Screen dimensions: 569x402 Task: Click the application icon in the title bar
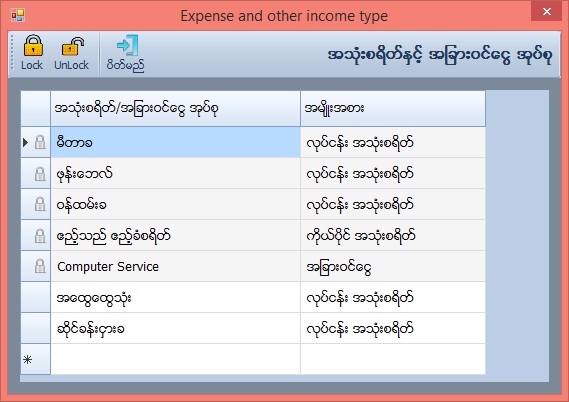coord(17,15)
